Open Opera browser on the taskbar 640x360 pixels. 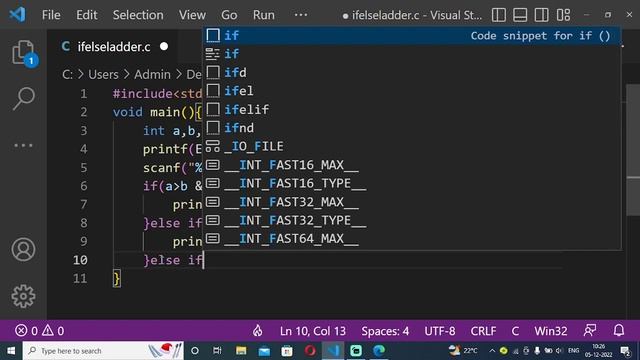(x=310, y=351)
